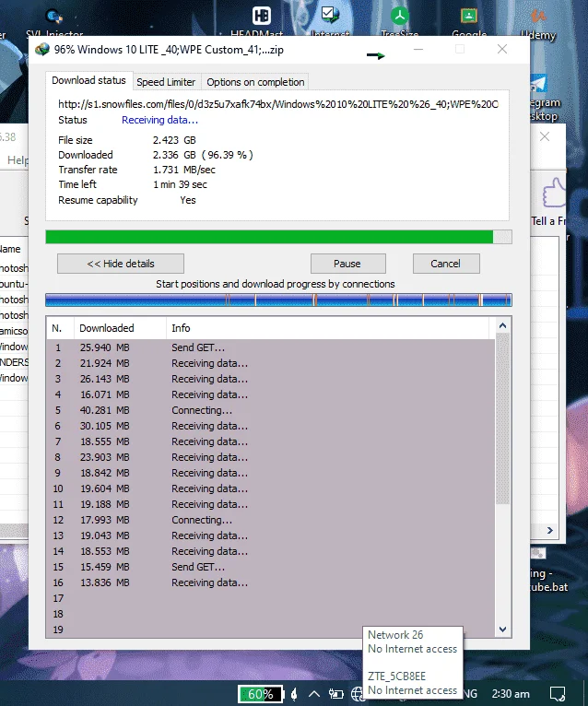Show hidden tray icons chevron

314,694
